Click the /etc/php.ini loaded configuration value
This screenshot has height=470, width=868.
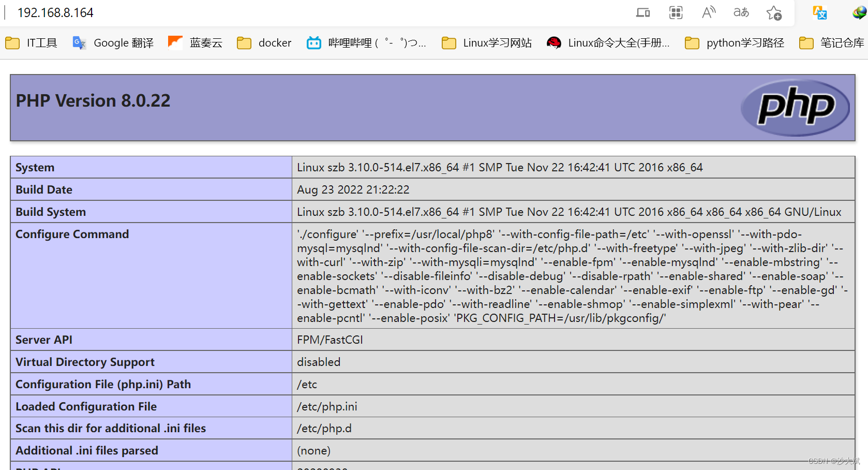click(x=327, y=406)
